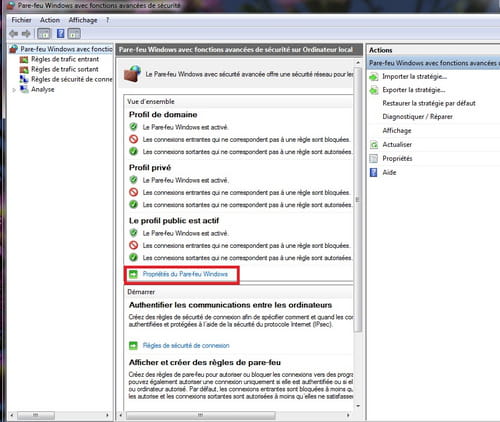Select the Analyse tree node

pos(43,89)
